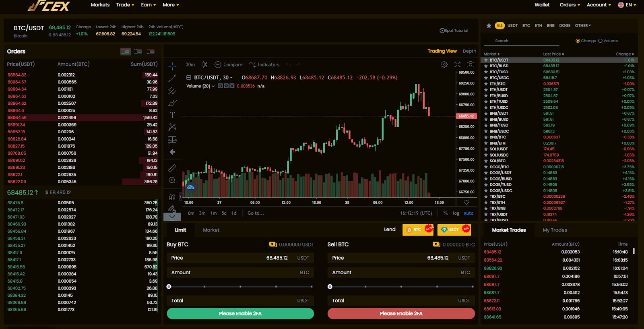Click the Lend BTC button
644x329 pixels.
pyautogui.click(x=418, y=230)
